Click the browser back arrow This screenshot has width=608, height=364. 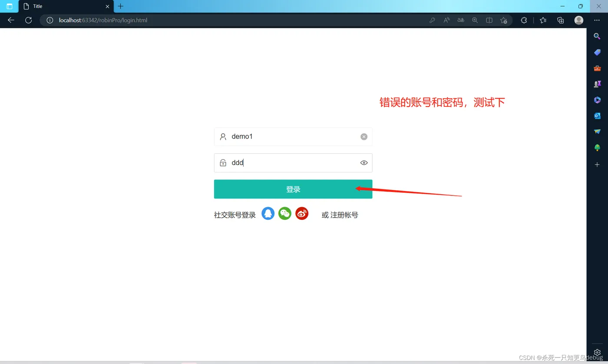11,20
